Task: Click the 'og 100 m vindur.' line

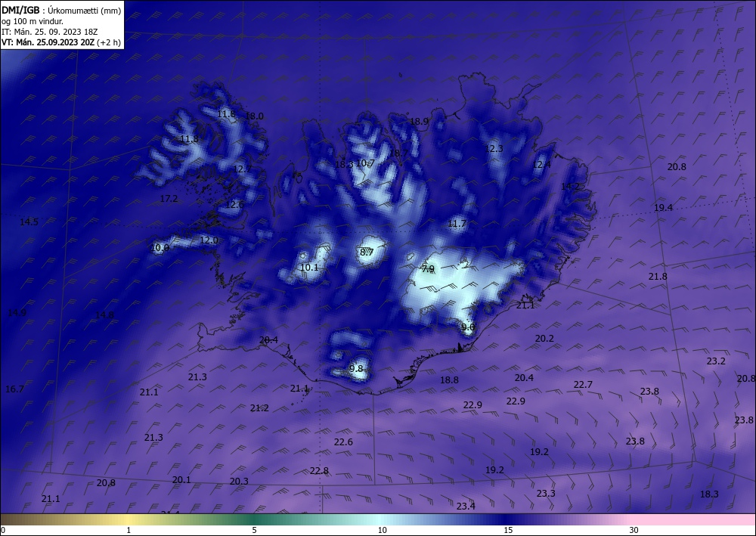Action: coord(33,21)
